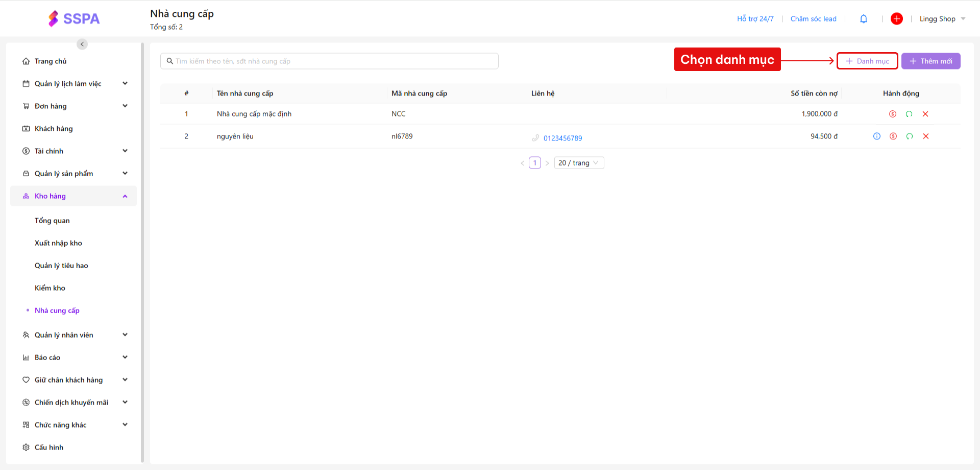Open Kiểm kho menu item

(50, 288)
